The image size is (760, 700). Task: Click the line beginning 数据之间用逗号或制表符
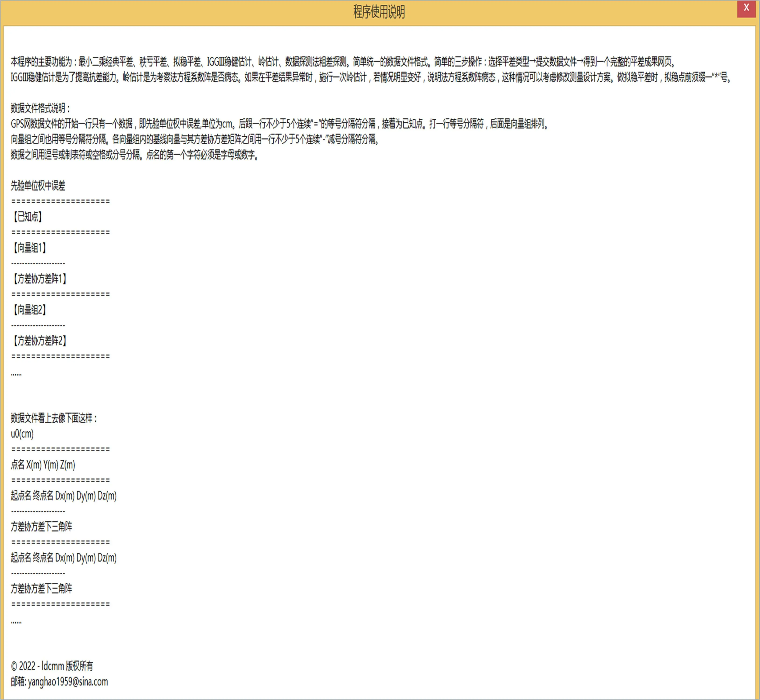click(135, 155)
